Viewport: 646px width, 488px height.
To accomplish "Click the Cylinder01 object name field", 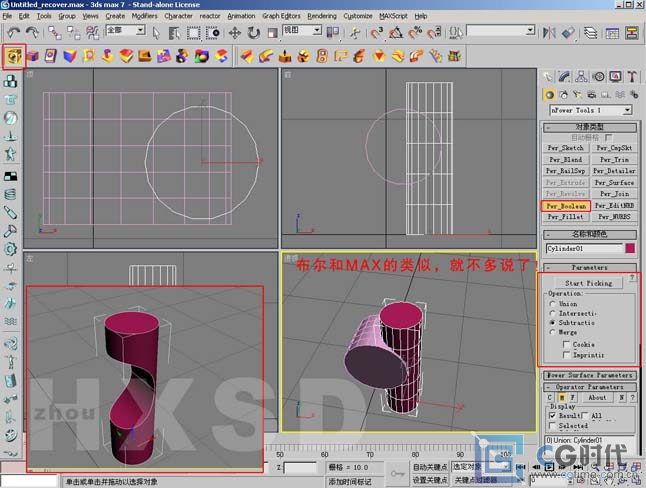I will pos(584,249).
